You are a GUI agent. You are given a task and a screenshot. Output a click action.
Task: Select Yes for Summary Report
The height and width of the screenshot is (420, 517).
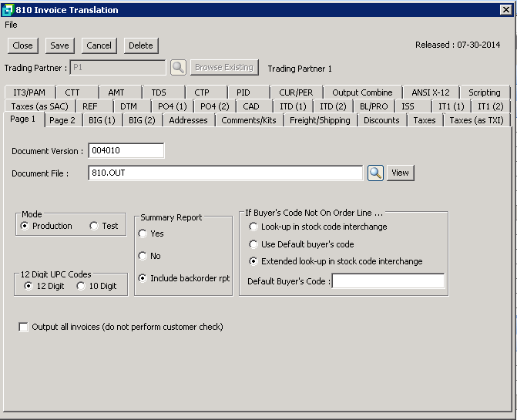[x=143, y=234]
